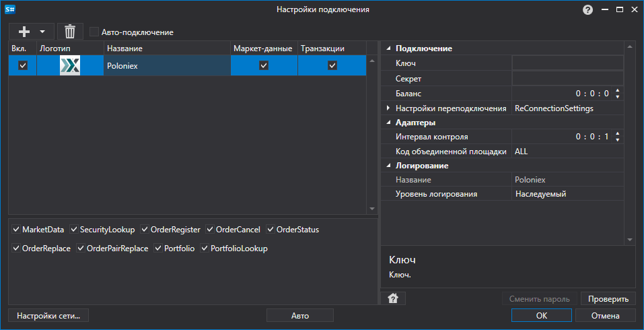This screenshot has height=330, width=644.
Task: Collapse the Адаптеры section
Action: coord(388,123)
